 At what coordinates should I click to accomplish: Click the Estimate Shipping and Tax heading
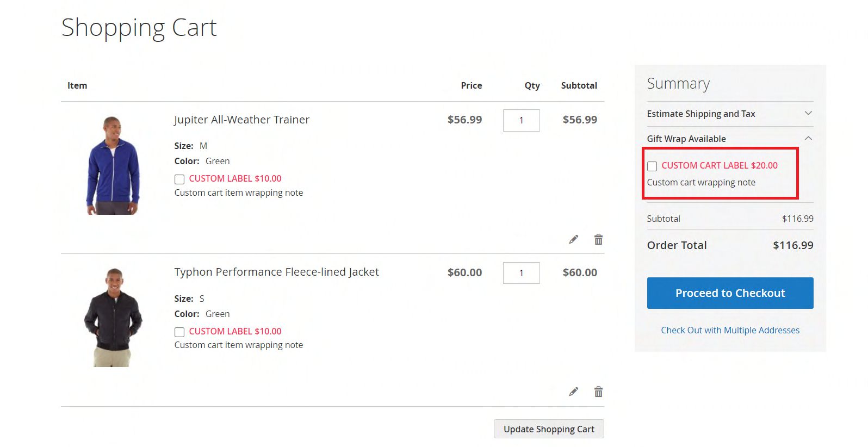pyautogui.click(x=700, y=114)
